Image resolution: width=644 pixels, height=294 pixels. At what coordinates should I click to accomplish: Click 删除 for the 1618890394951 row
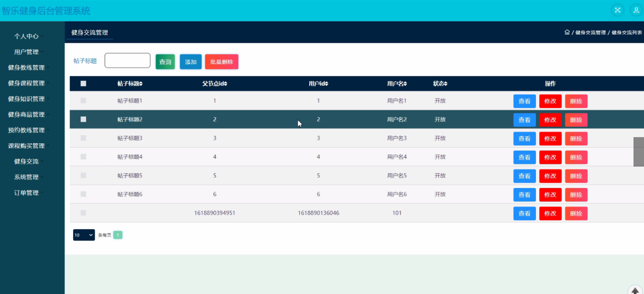(576, 213)
